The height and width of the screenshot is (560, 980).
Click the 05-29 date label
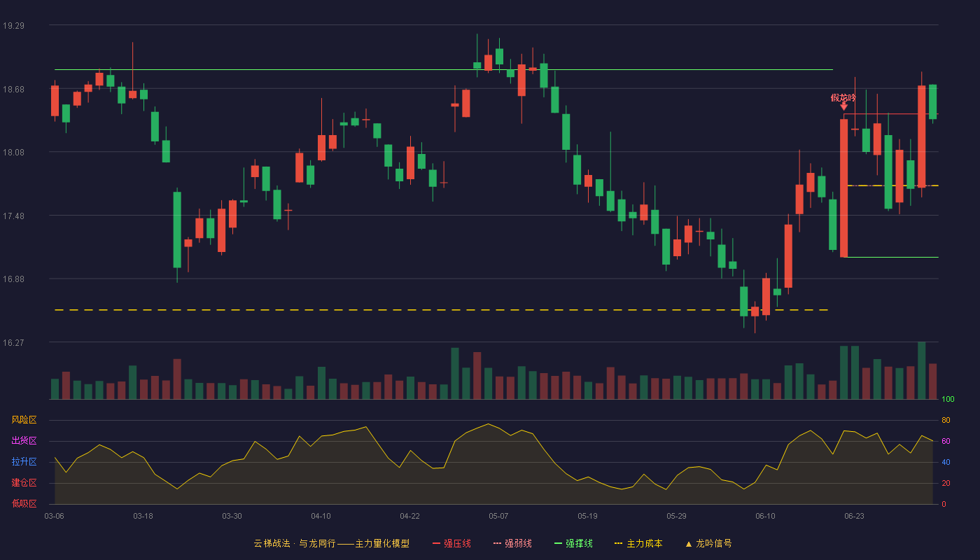click(x=676, y=516)
